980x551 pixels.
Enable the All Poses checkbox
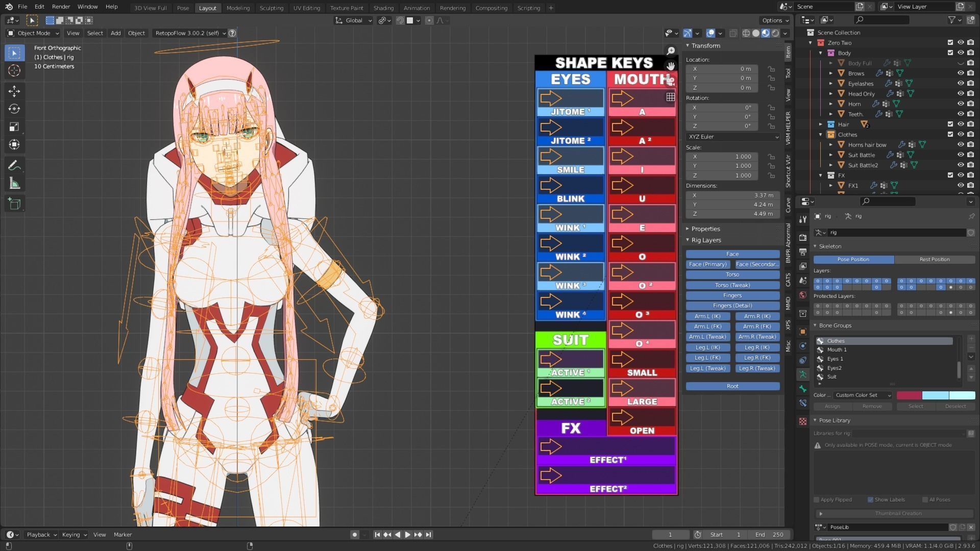pos(925,500)
